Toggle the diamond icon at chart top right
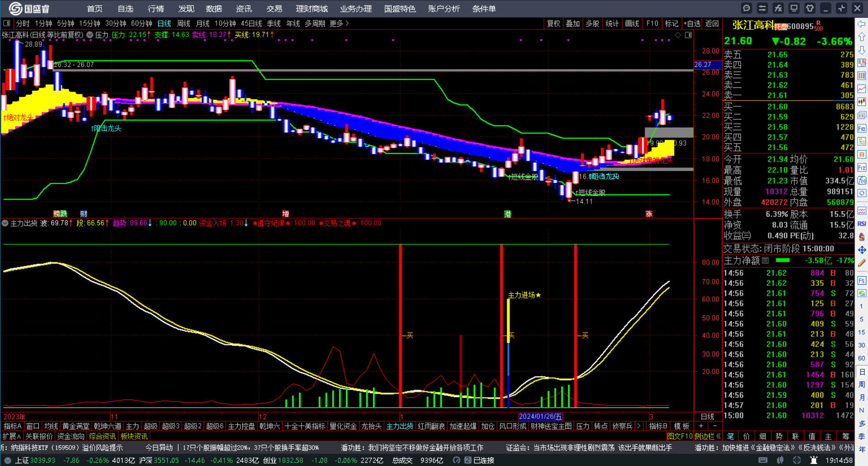The height and width of the screenshot is (466, 868). tap(678, 35)
